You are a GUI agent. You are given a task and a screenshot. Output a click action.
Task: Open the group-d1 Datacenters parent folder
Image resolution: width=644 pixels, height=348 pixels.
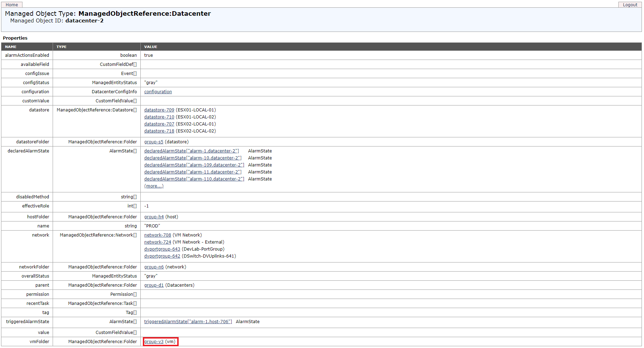(154, 285)
